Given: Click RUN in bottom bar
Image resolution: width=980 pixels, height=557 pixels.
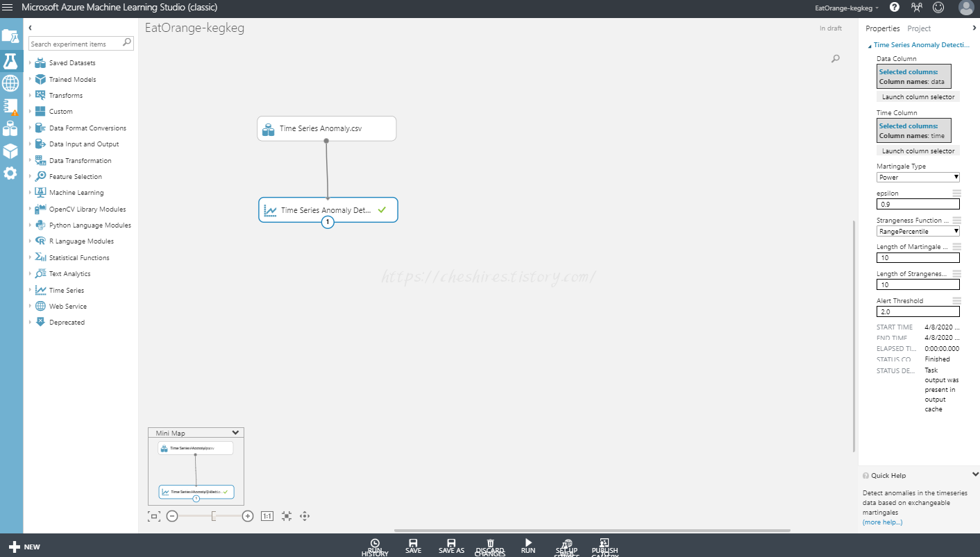Looking at the screenshot, I should pos(528,546).
